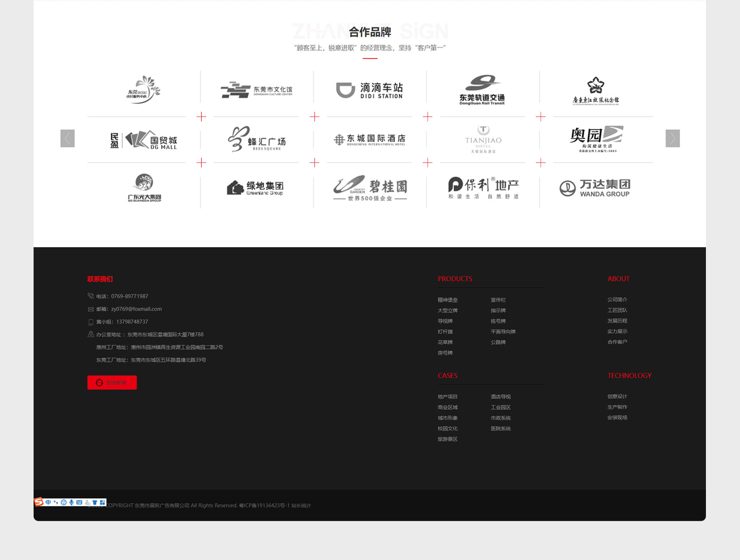Go to 安装现场 under TECHNOLOGY

click(x=617, y=417)
